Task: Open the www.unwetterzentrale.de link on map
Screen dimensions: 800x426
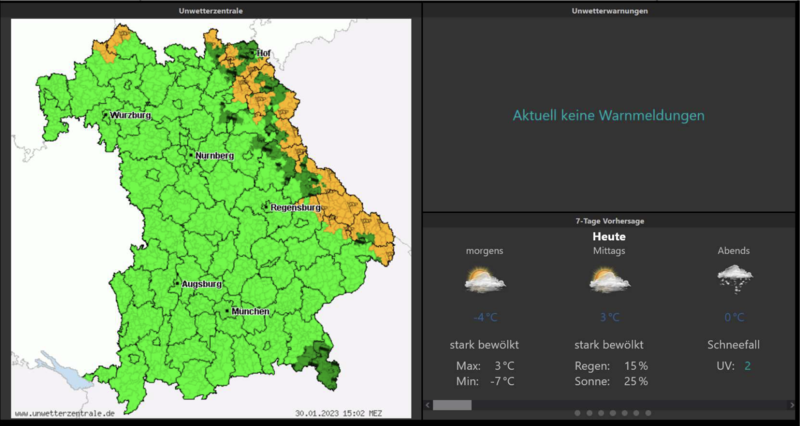Action: [x=65, y=412]
